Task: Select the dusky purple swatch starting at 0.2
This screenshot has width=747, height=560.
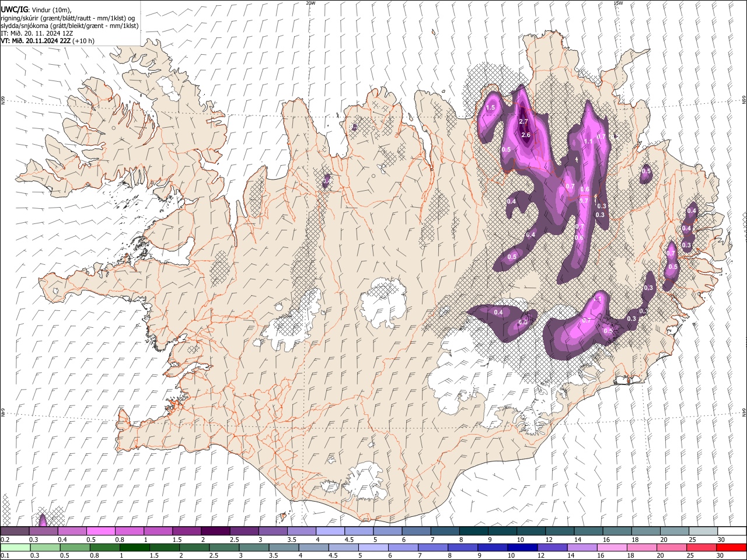Action: coord(15,531)
